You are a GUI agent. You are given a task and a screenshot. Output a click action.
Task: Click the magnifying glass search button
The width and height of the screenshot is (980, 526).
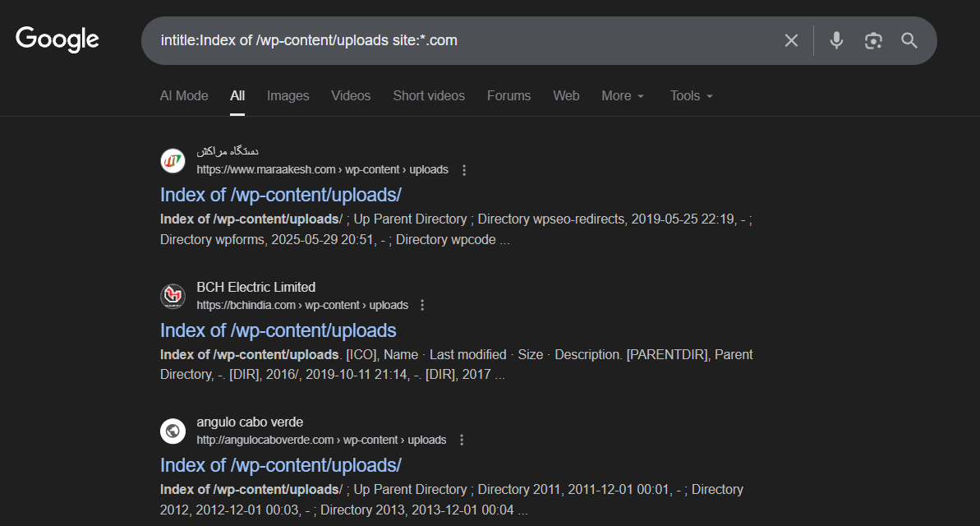point(909,40)
